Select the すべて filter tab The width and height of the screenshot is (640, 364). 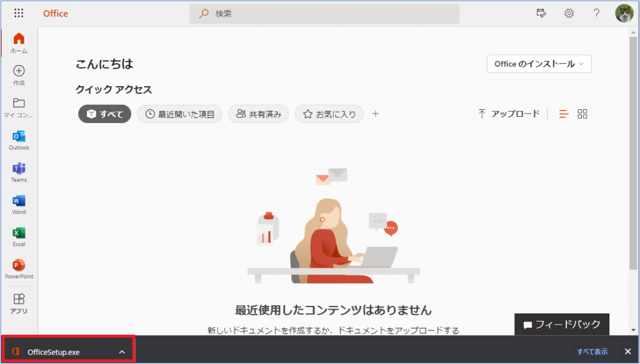pos(104,114)
